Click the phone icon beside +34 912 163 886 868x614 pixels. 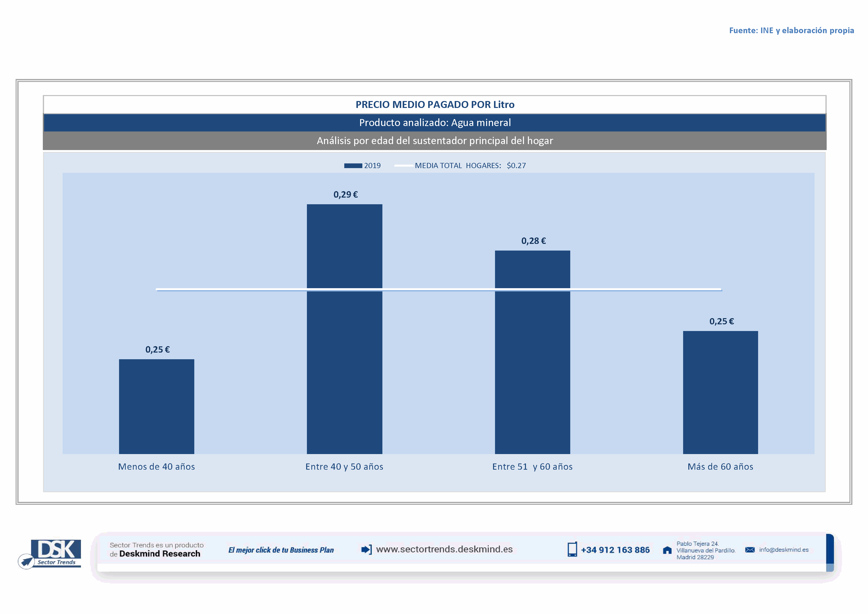tap(572, 549)
